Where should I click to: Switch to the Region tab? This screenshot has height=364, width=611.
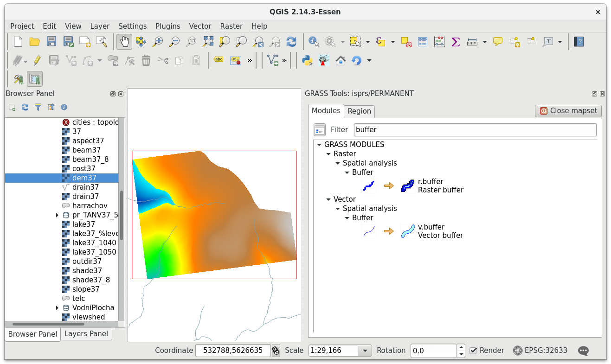[x=360, y=111]
